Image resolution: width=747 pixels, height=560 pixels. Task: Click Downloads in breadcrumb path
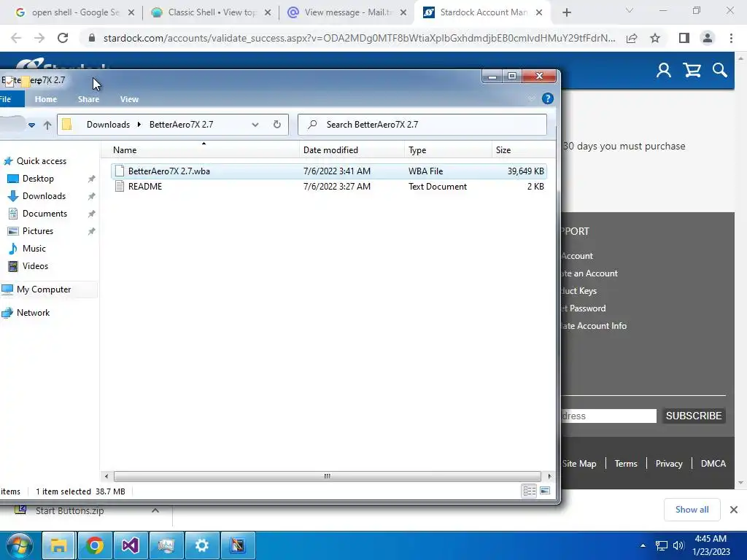[x=108, y=124]
